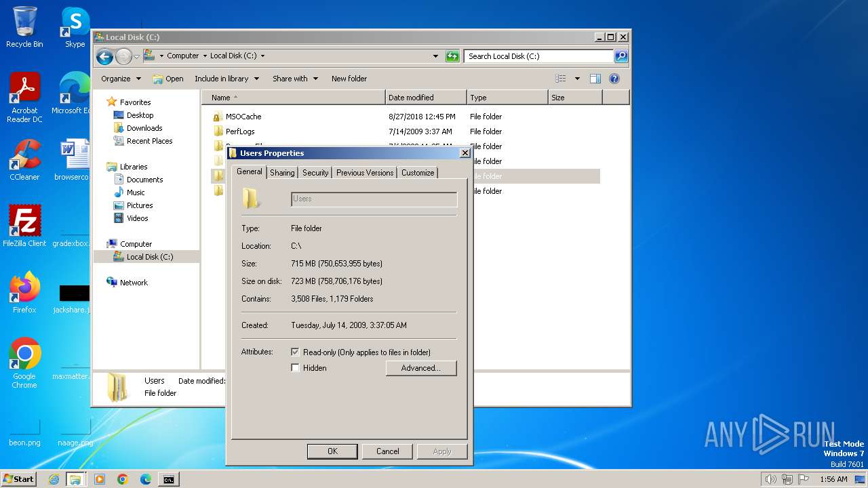Screen dimensions: 868x488
Task: Open the Previous Versions tab
Action: [x=365, y=173]
